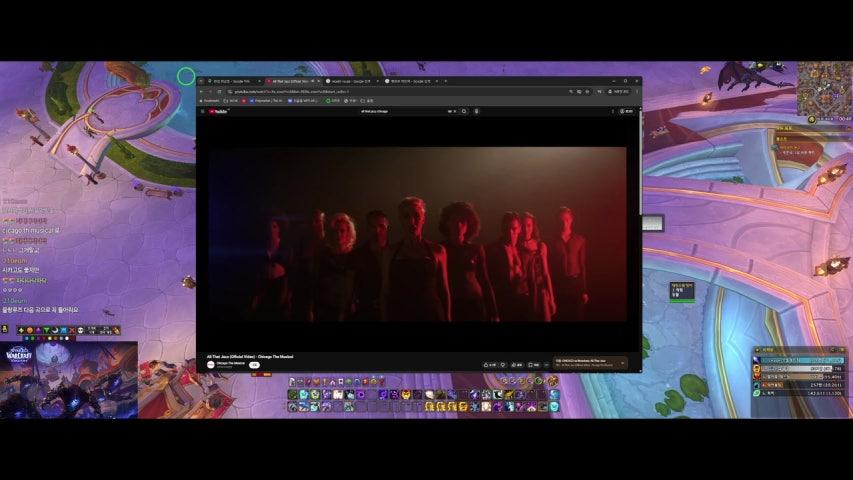Image resolution: width=853 pixels, height=480 pixels.
Task: Mark target with moon raid marker
Action: (x=55, y=330)
